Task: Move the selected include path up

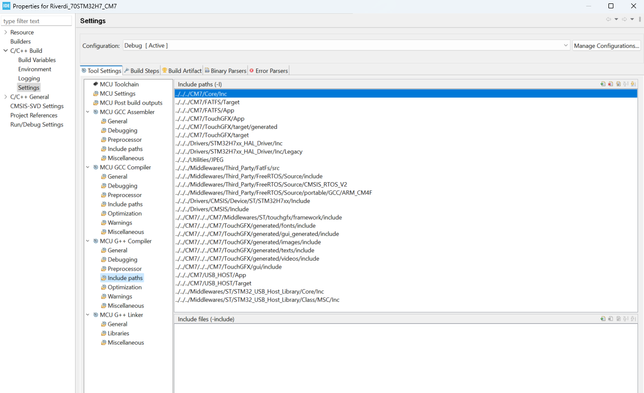Action: [626, 84]
